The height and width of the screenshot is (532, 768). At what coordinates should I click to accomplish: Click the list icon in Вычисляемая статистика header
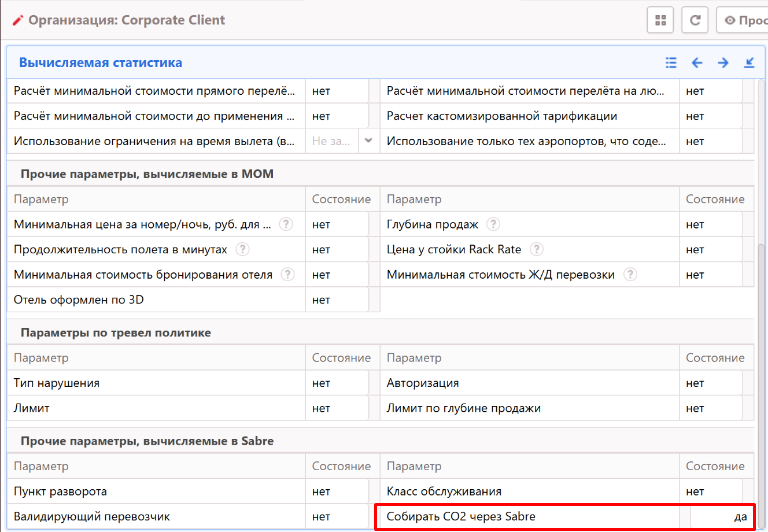point(671,62)
